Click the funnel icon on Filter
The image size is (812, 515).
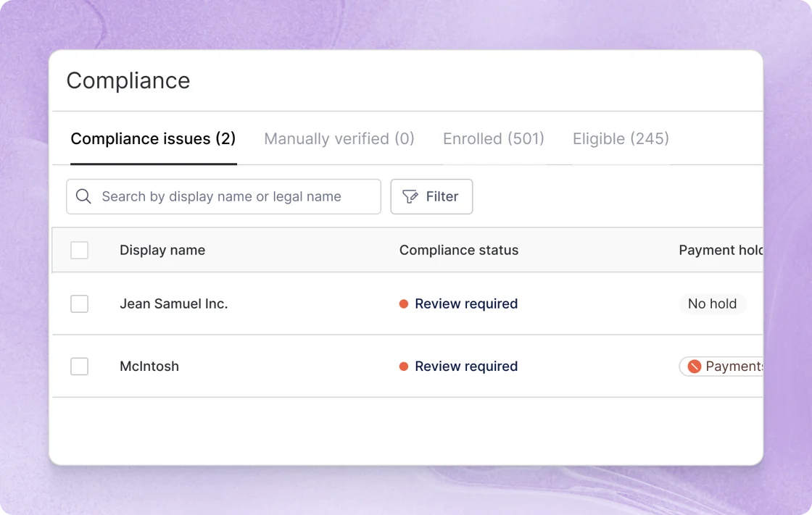pos(410,197)
